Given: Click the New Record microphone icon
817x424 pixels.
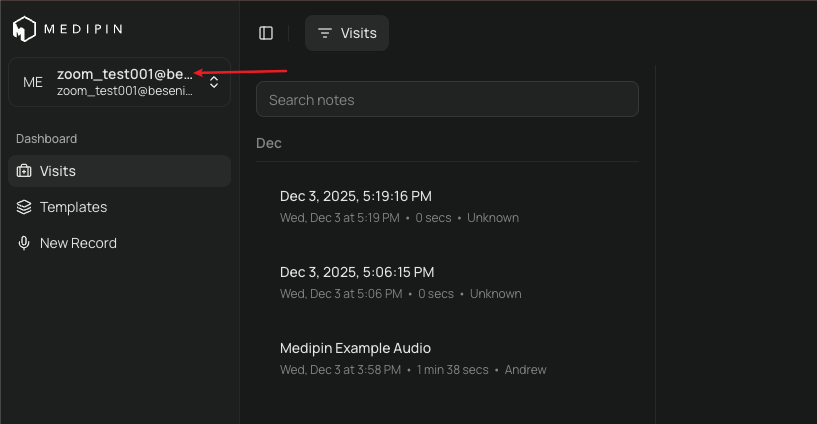Looking at the screenshot, I should (x=24, y=243).
